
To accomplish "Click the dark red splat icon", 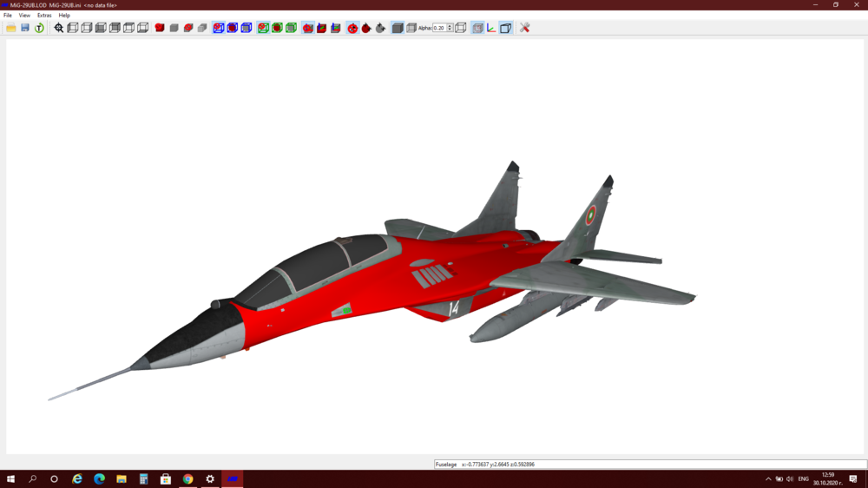I will [x=366, y=28].
